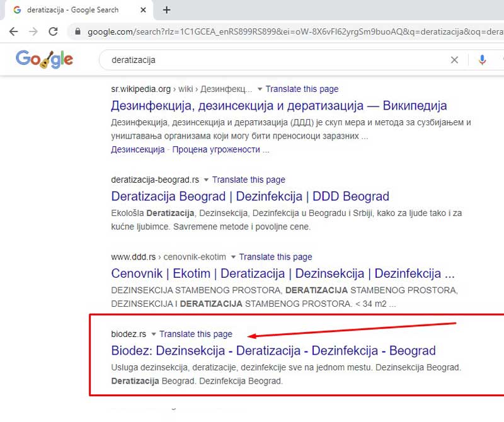
Task: Open the Википедија result title
Action: (x=278, y=106)
